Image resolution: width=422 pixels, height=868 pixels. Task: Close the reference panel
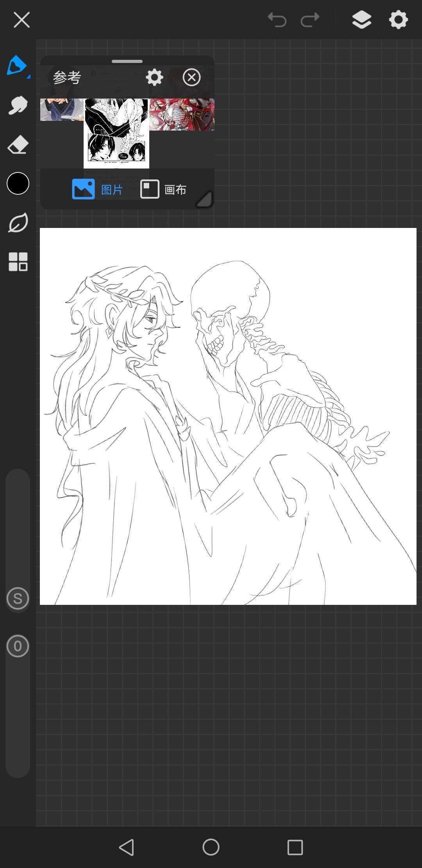point(191,77)
